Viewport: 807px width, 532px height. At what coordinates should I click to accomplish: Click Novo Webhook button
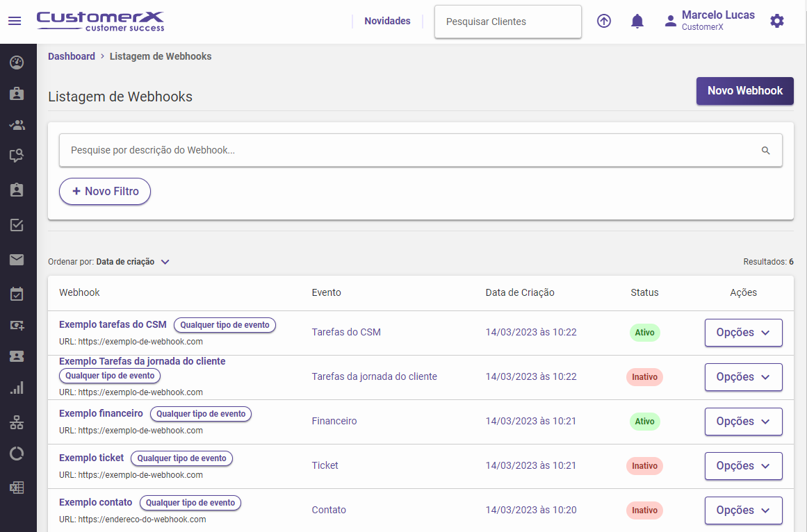744,91
